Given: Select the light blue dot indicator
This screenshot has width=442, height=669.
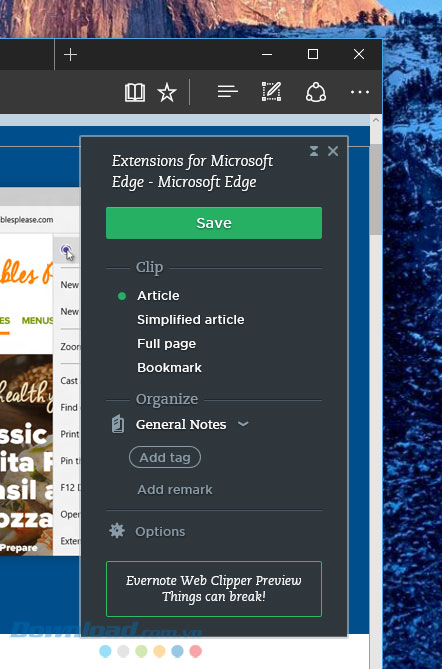Looking at the screenshot, I should tap(105, 651).
